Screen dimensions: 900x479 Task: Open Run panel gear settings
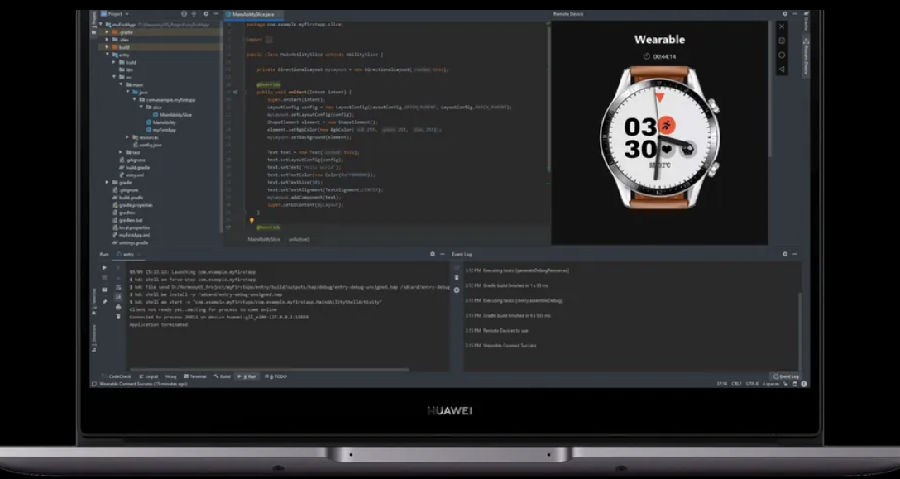(x=432, y=254)
